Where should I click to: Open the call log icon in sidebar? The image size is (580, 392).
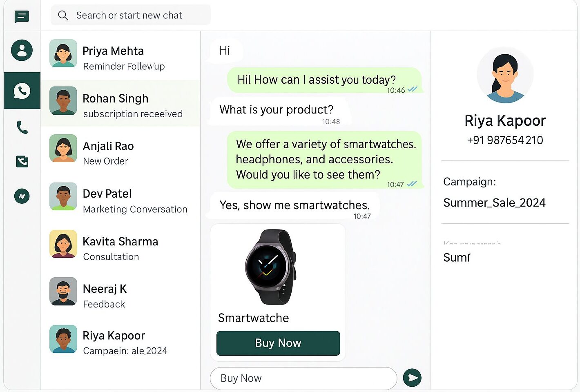tap(22, 162)
